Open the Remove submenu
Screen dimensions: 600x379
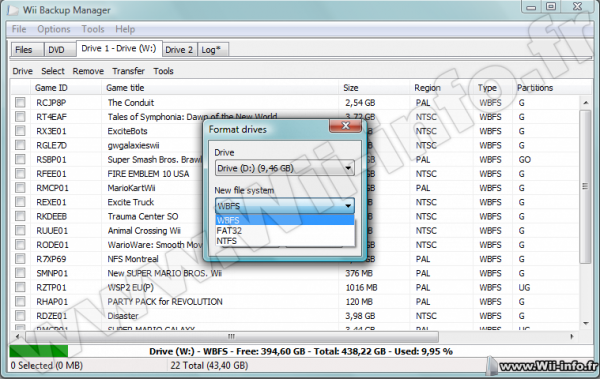tap(88, 71)
